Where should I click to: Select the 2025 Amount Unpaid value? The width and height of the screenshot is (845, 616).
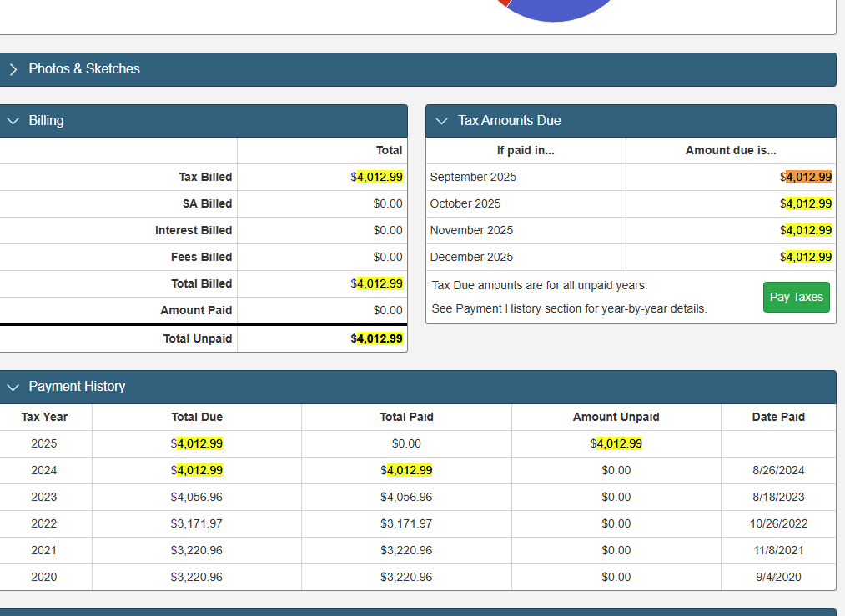617,443
